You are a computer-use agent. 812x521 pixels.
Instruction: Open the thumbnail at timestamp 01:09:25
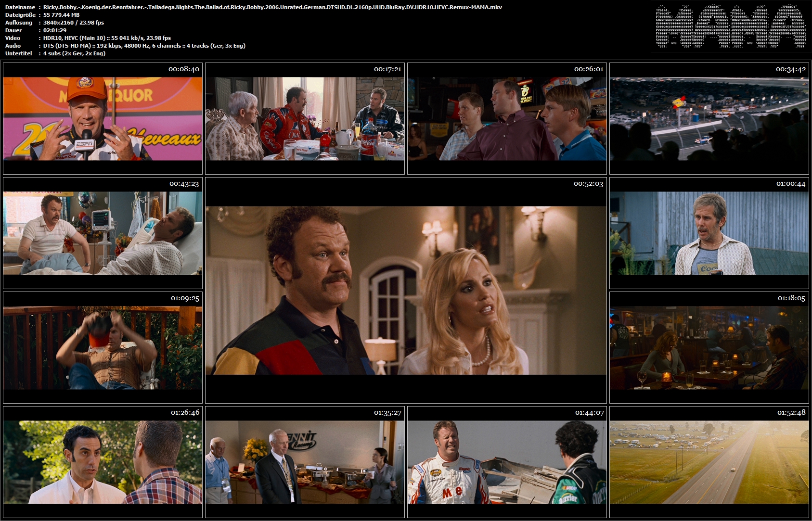click(x=103, y=347)
